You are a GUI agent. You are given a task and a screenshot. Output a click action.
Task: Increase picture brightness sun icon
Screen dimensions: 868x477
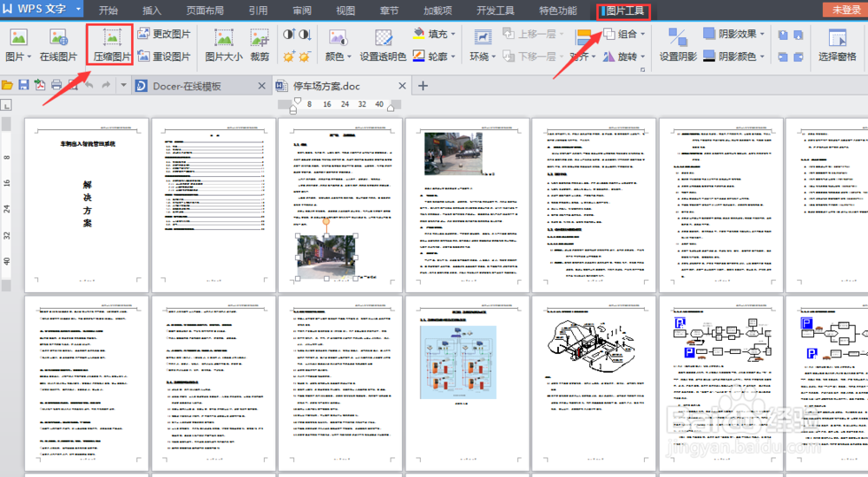(288, 56)
